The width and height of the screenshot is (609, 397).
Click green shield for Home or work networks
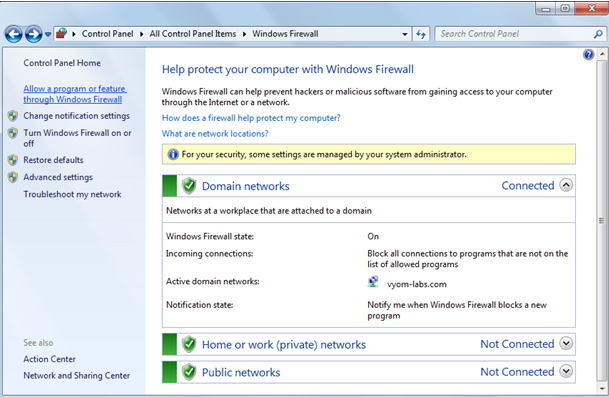tap(189, 344)
